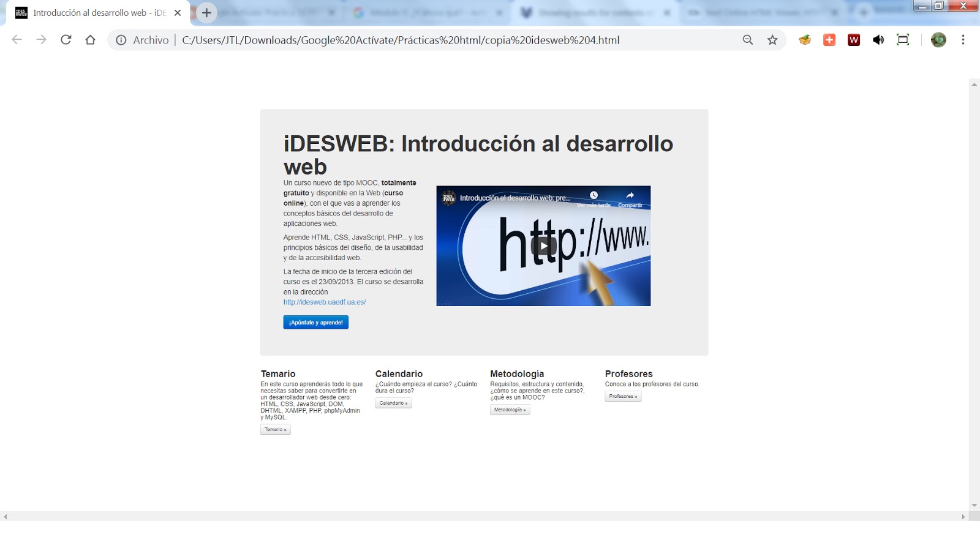Open the http://idesweb.uaedf.ua.es/ link
Image resolution: width=980 pixels, height=551 pixels.
pyautogui.click(x=324, y=302)
